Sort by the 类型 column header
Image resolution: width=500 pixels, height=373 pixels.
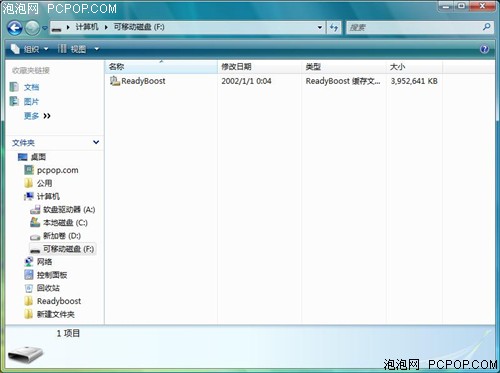[x=344, y=67]
